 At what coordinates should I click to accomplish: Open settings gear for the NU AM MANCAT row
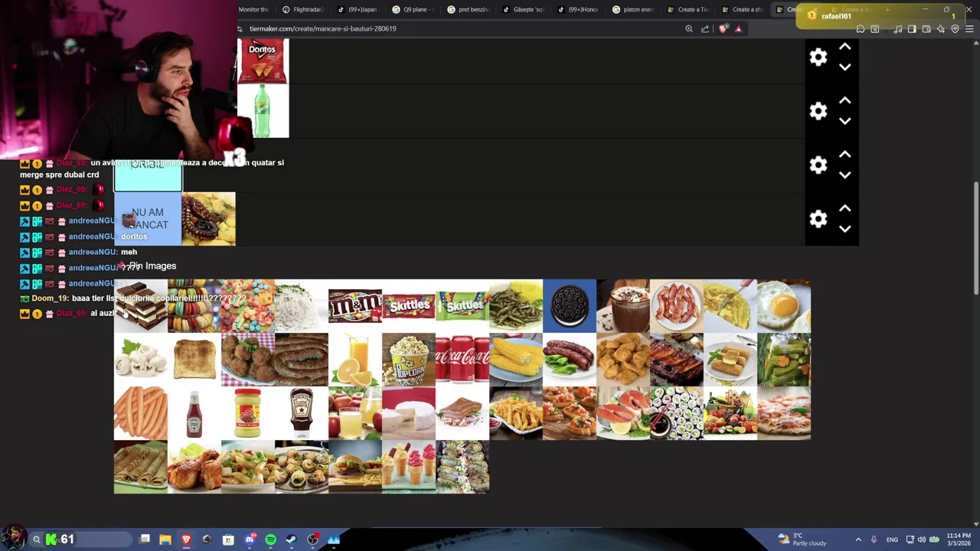coord(818,219)
